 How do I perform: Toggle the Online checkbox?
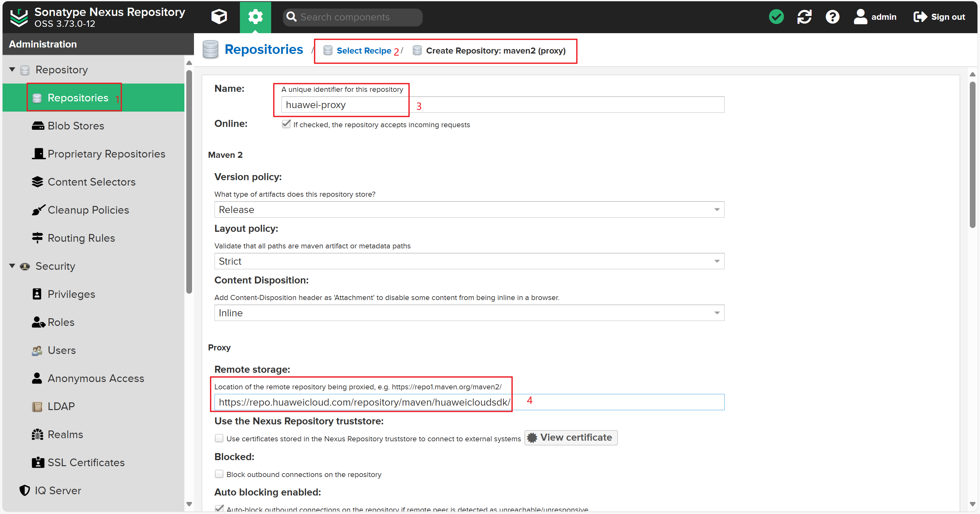286,124
